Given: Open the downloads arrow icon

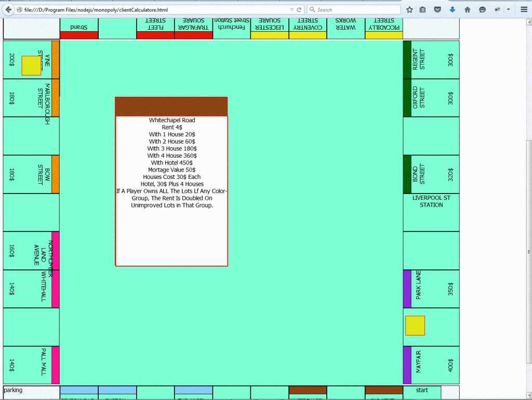Looking at the screenshot, I should pyautogui.click(x=453, y=10).
